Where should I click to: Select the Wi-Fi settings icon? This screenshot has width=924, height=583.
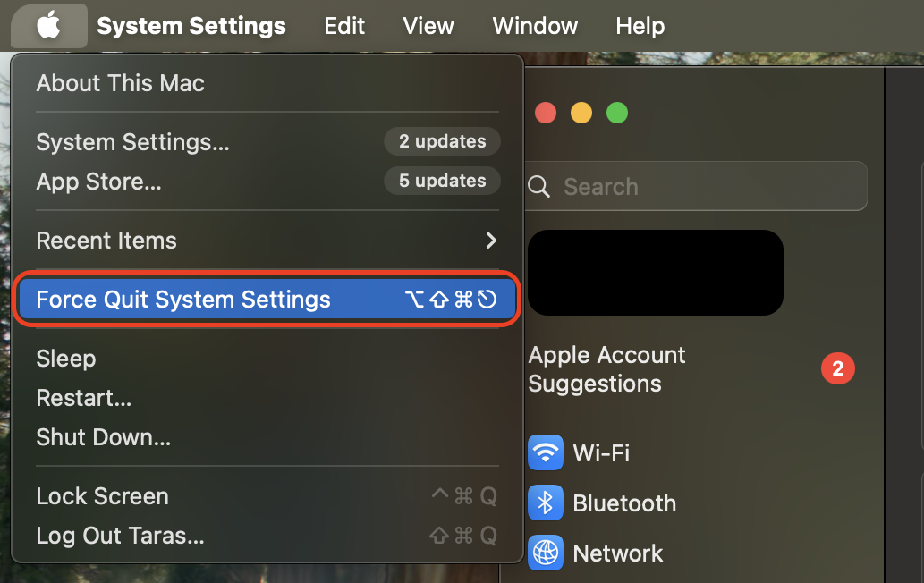point(546,453)
